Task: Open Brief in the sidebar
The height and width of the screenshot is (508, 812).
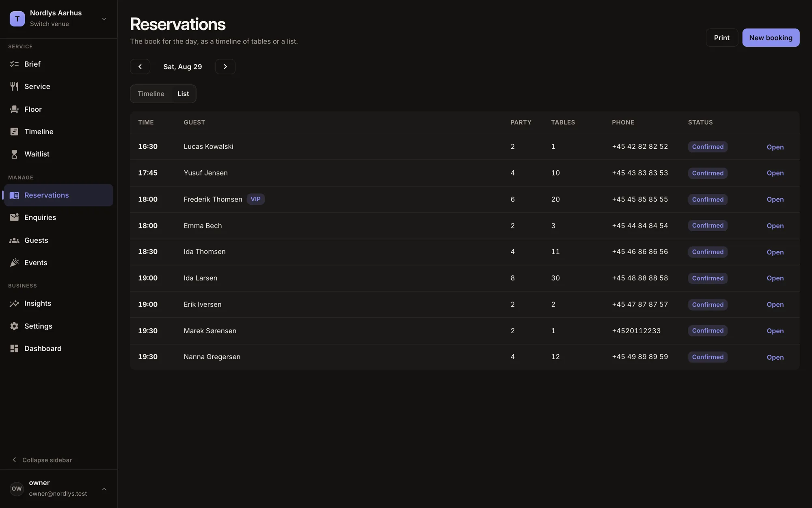Action: coord(58,64)
